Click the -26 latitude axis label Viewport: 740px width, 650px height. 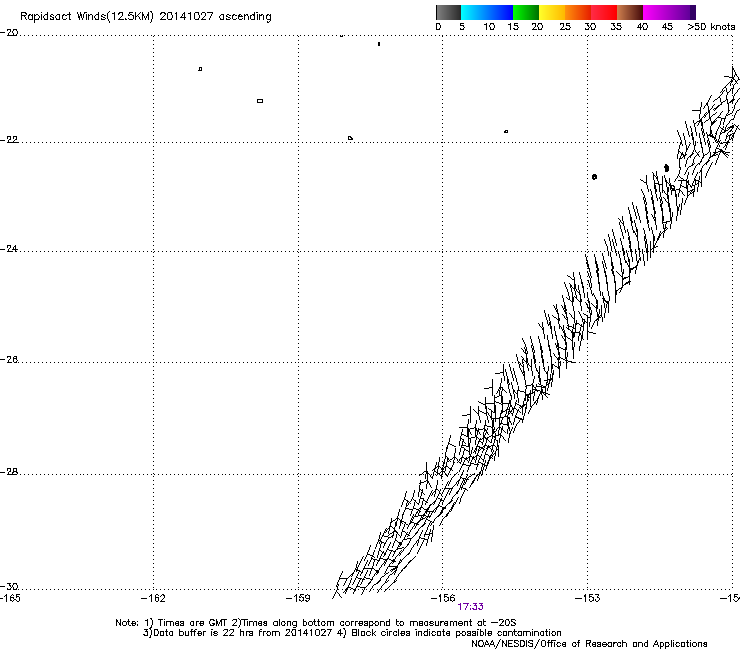pyautogui.click(x=9, y=360)
